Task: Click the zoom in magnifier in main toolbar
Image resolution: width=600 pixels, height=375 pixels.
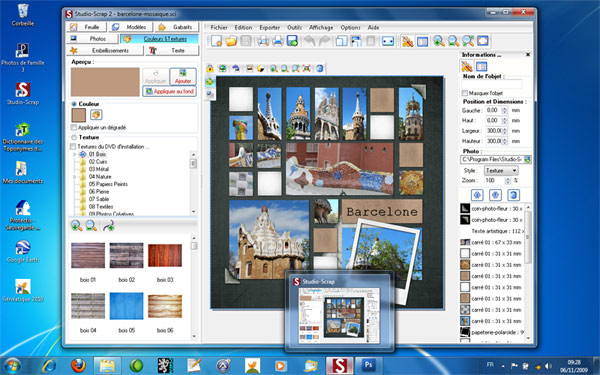Action: (439, 41)
